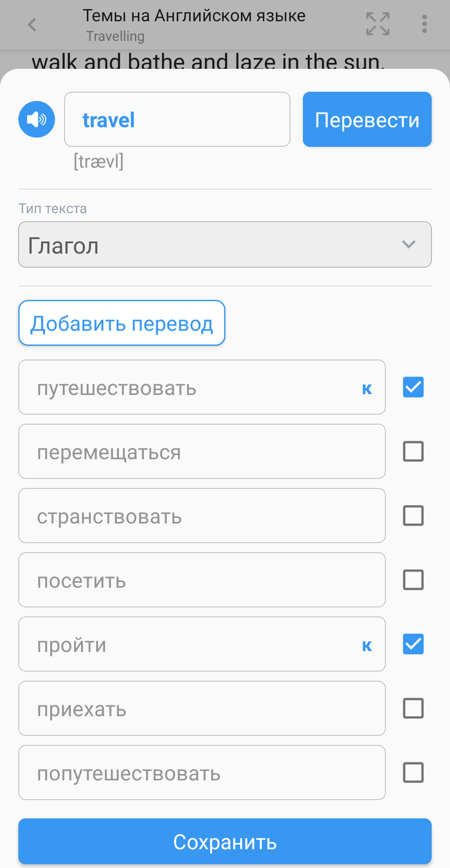Open the Глагол text type dropdown
Viewport: 450px width, 868px height.
click(224, 245)
